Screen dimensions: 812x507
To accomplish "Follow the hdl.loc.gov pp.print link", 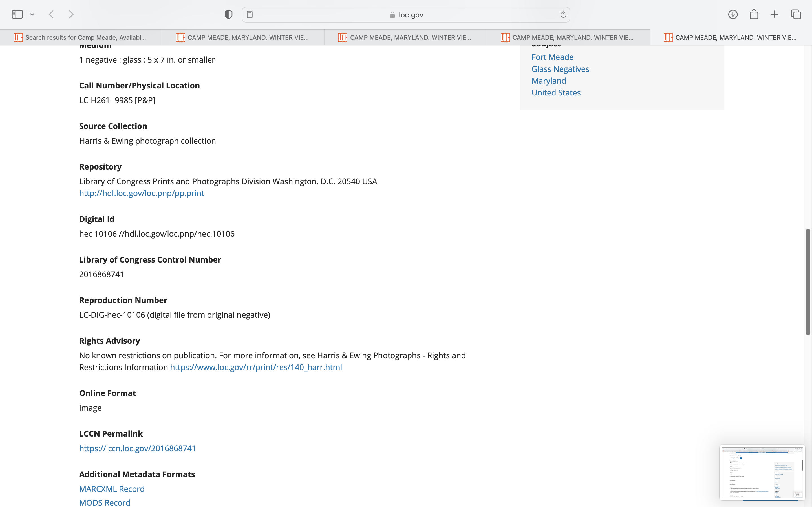I will (141, 193).
